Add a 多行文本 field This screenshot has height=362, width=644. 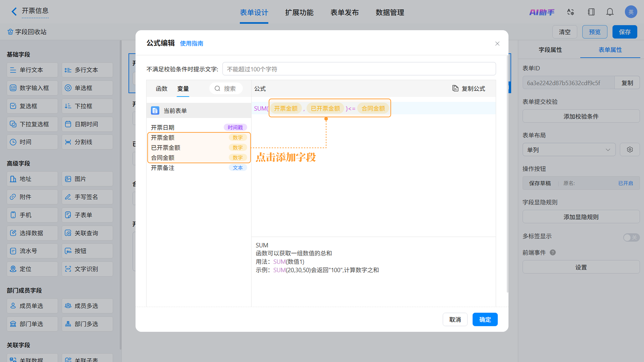(87, 70)
